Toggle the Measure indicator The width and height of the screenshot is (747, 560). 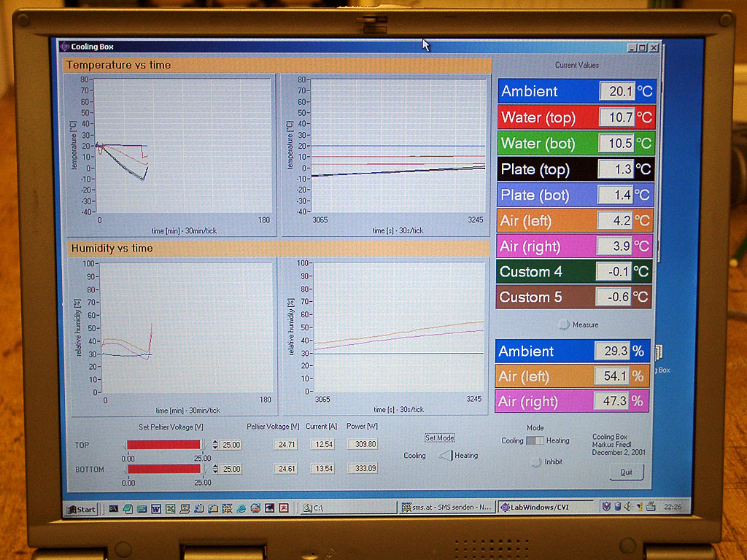[x=563, y=324]
